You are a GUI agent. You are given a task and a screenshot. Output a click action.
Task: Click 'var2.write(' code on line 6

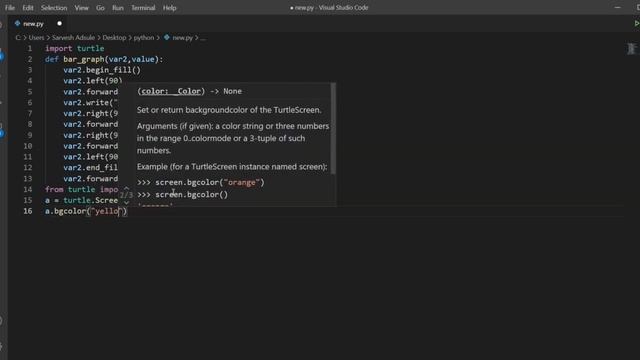click(91, 102)
